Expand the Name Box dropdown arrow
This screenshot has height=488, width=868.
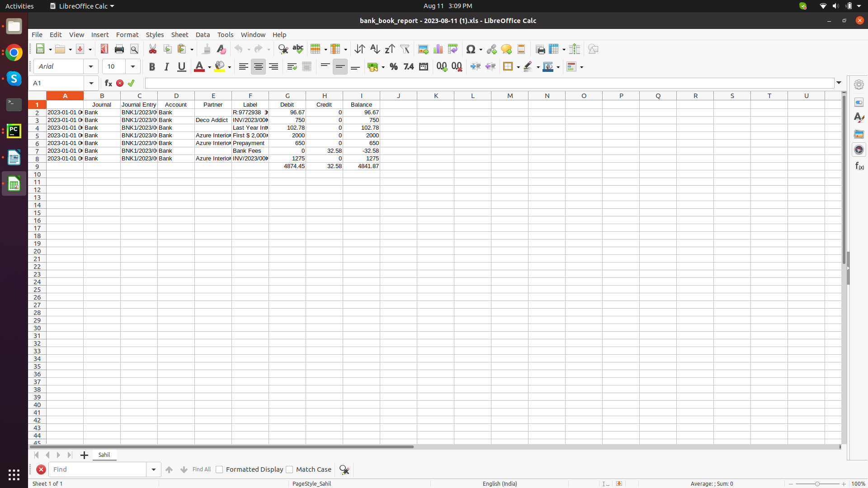click(x=91, y=83)
